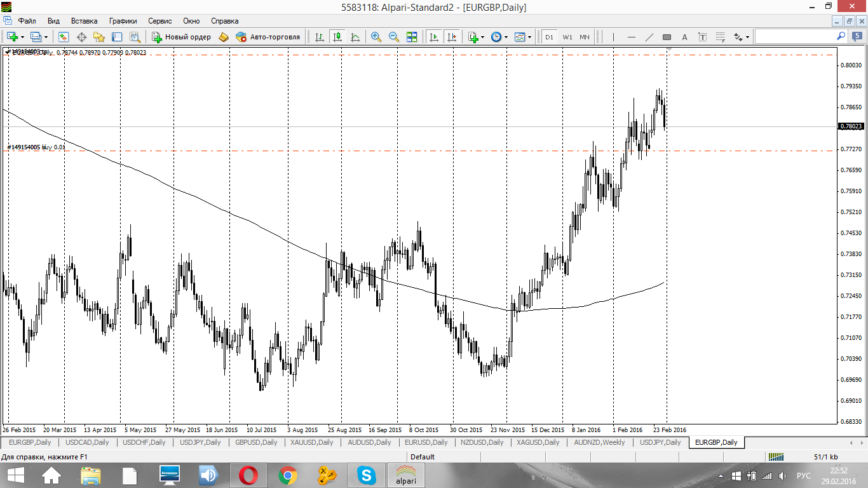Open the Файл menu

click(x=27, y=21)
